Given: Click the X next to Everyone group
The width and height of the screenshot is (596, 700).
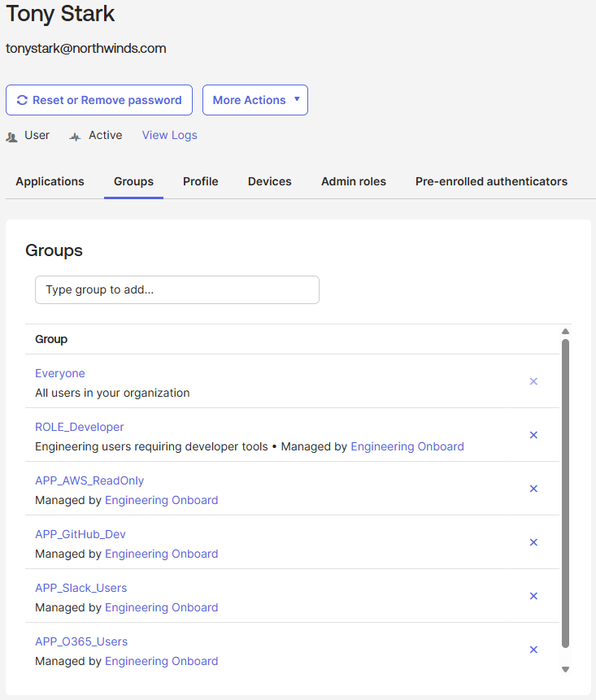Looking at the screenshot, I should coord(533,381).
